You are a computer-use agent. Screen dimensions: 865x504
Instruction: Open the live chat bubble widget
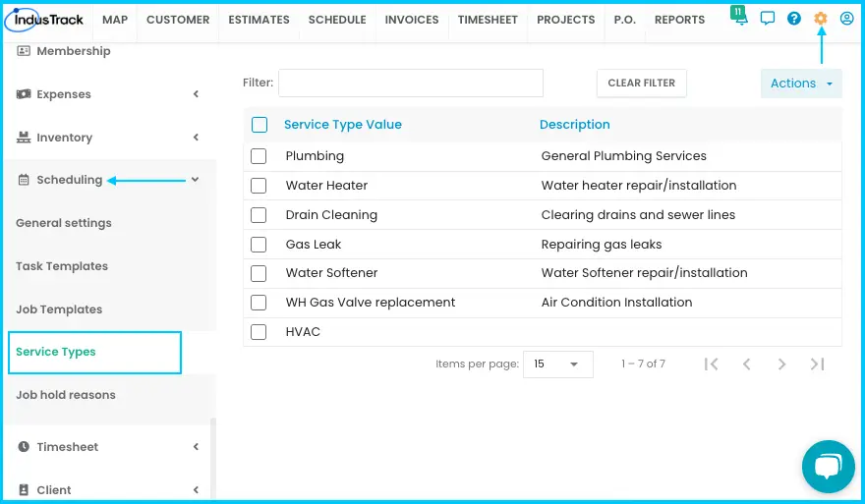click(x=828, y=467)
